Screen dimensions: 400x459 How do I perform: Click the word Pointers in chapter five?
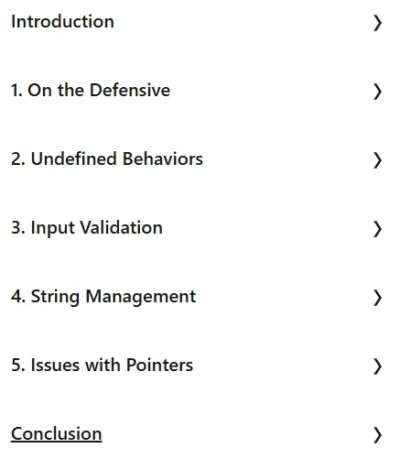coord(159,365)
